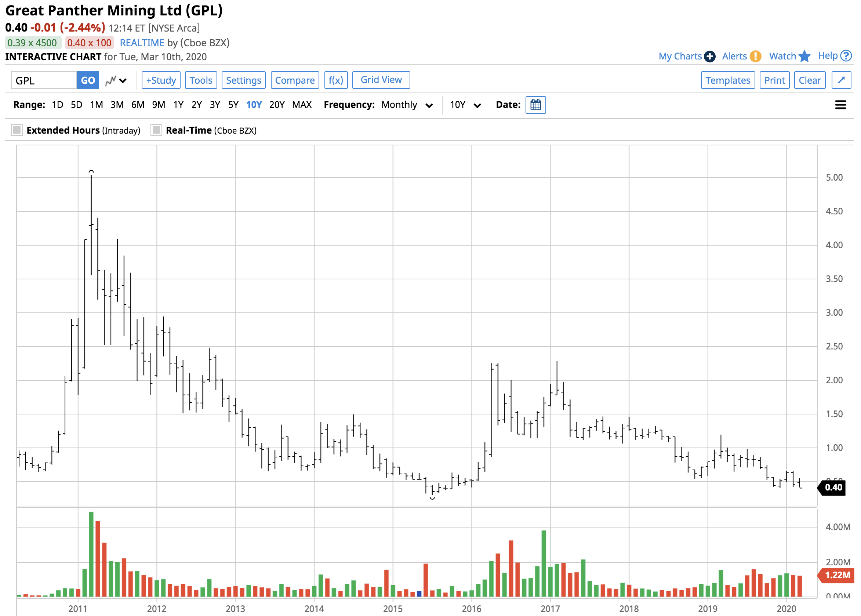
Task: Select the 3Y range
Action: [x=215, y=105]
